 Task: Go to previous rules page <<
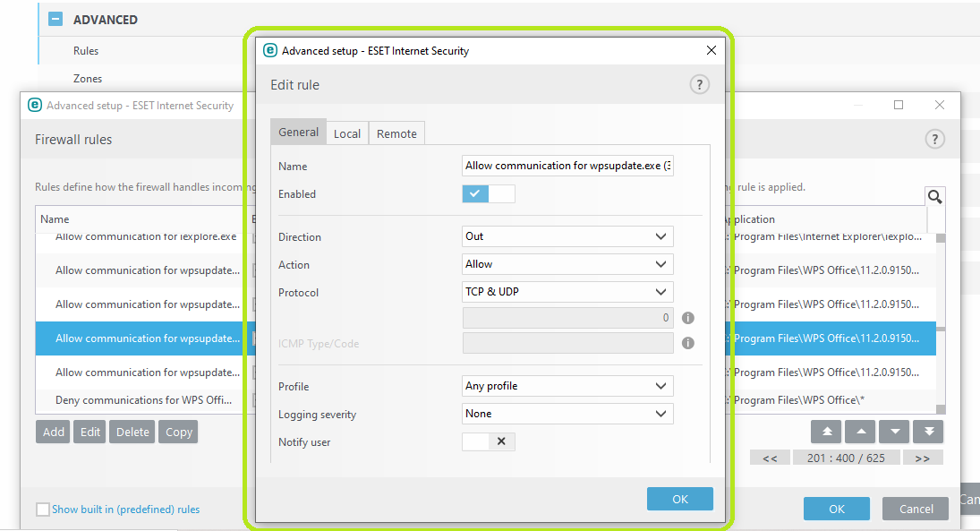pos(770,458)
